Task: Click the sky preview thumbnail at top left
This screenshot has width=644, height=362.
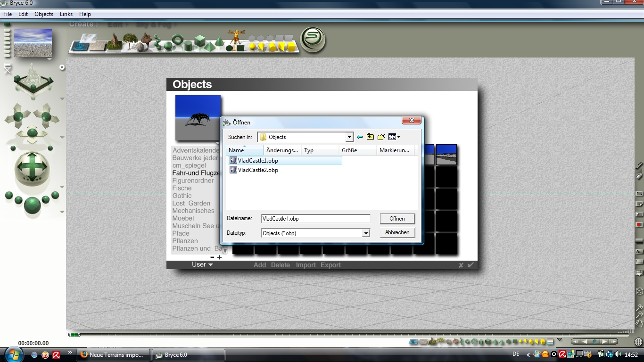Action: [33, 42]
